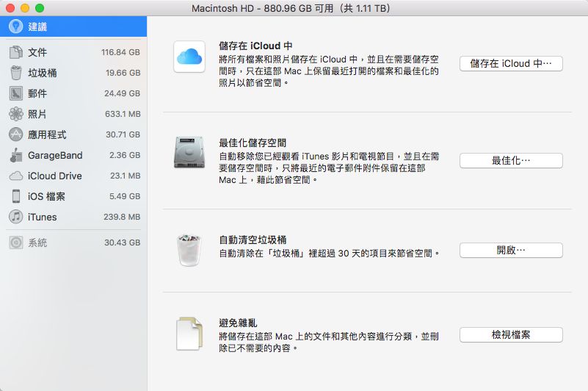
Task: Click the yellow minimize window button
Action: pos(25,8)
